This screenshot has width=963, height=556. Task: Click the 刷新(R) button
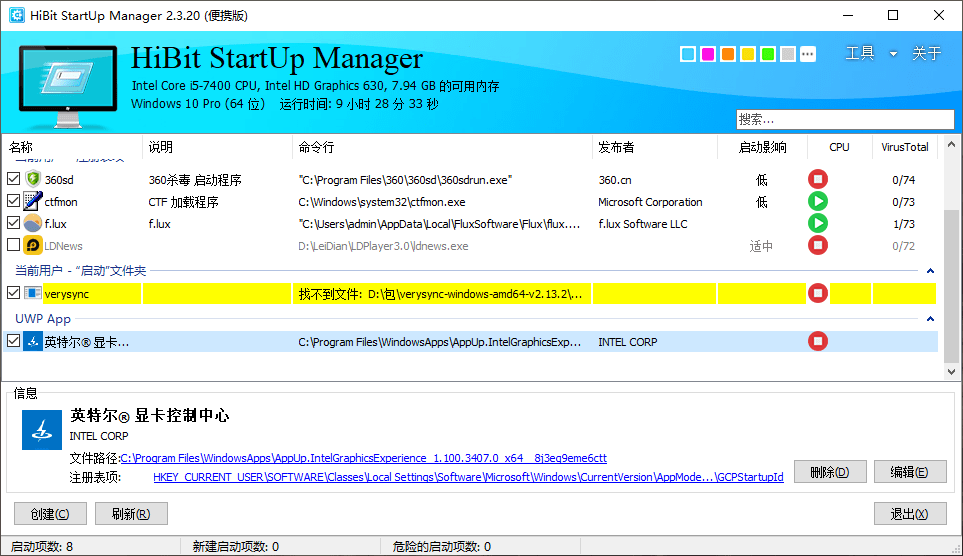131,514
